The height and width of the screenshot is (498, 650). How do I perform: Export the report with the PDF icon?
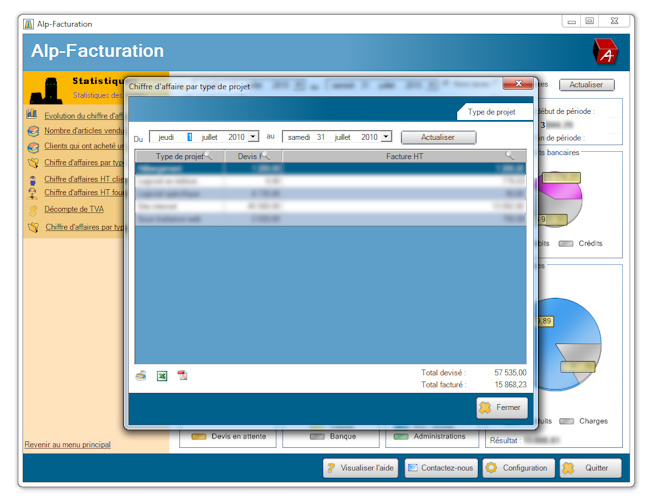[182, 376]
